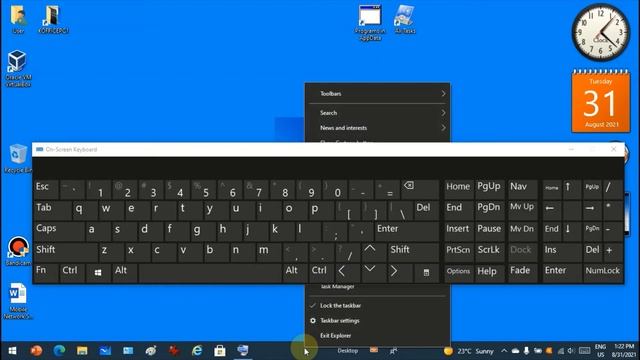This screenshot has width=640, height=360.
Task: Click the Mv Dn key
Action: [522, 231]
